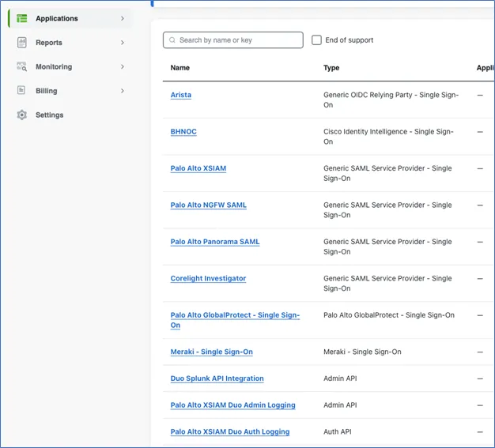The image size is (495, 448).
Task: Click the Billing document icon
Action: [x=21, y=91]
